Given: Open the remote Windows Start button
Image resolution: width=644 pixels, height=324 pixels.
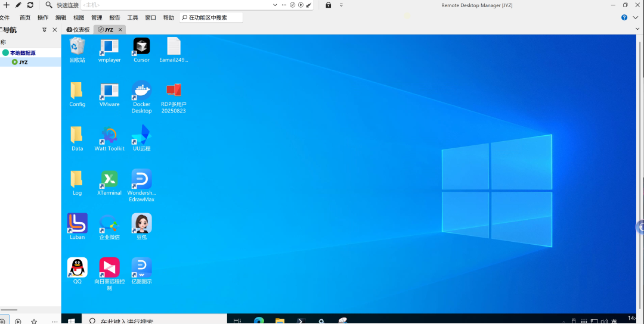Looking at the screenshot, I should pos(72,320).
